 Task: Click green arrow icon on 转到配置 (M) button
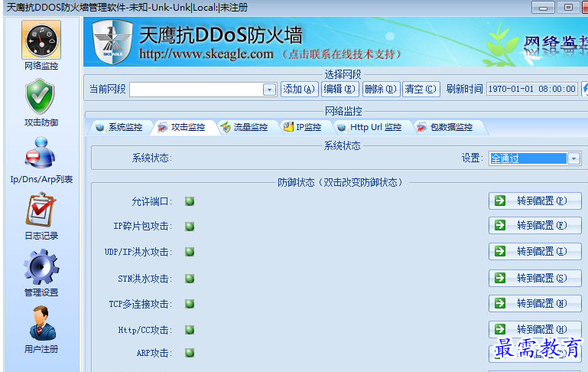click(500, 303)
